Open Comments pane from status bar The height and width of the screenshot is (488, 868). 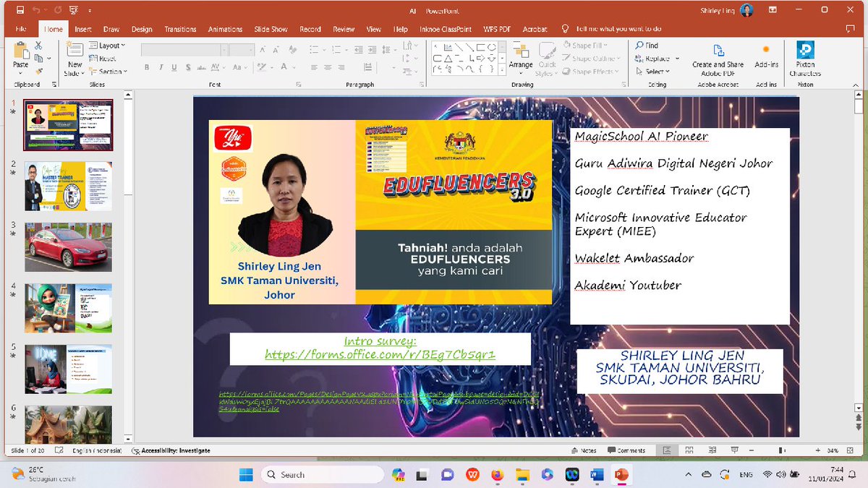tap(626, 450)
